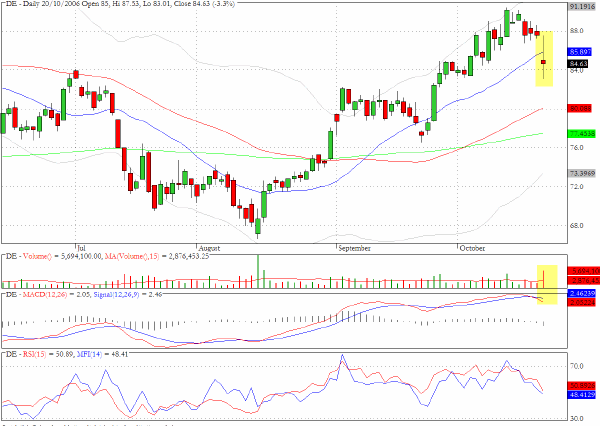Click the red 5,694 volume value label
Screen dimensions: 600x426
[x=584, y=271]
